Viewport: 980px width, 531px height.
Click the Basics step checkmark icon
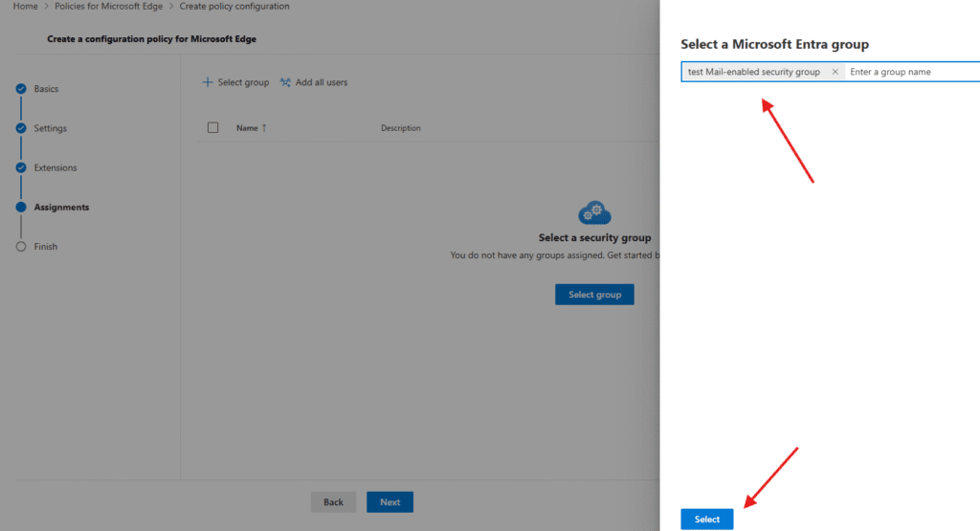click(21, 89)
